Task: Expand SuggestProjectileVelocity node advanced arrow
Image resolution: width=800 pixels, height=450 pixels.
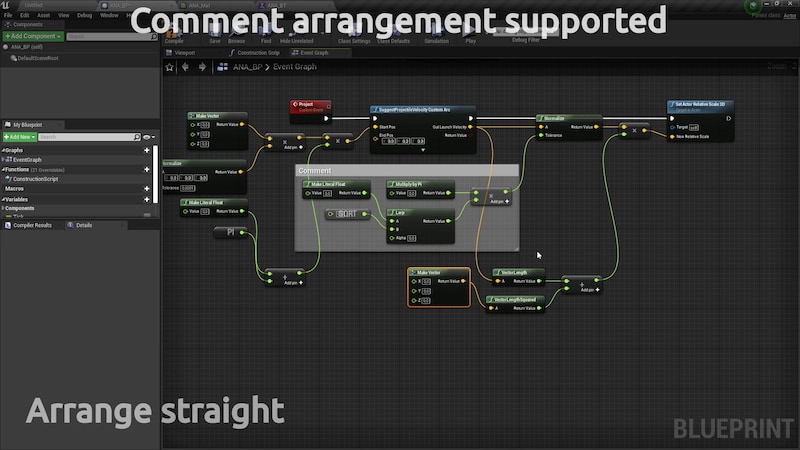Action: 422,150
